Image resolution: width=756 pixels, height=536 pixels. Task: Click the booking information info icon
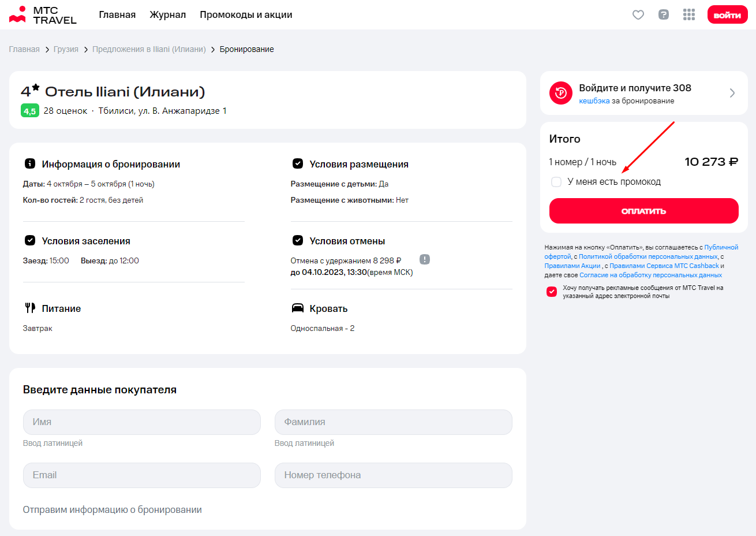30,163
